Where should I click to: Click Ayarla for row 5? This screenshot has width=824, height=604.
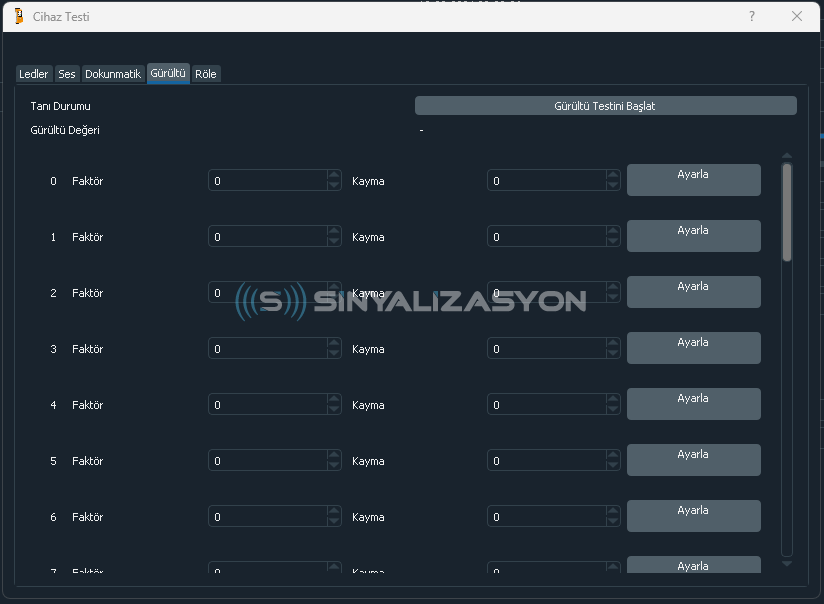click(x=693, y=460)
